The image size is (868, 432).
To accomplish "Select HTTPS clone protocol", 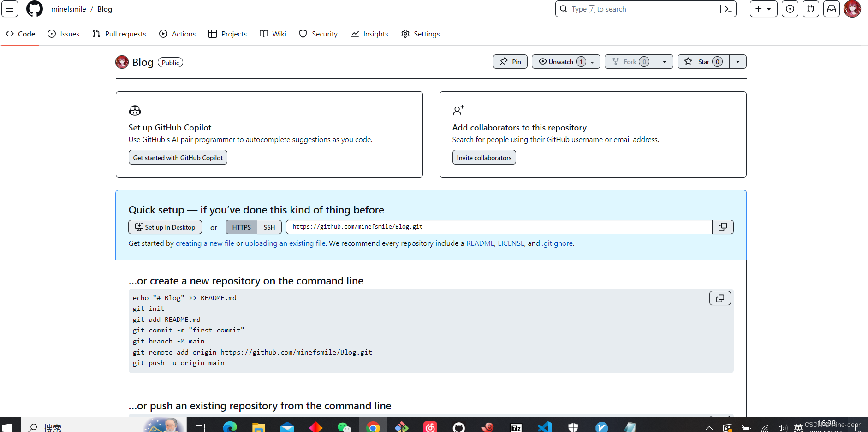I will click(x=242, y=227).
